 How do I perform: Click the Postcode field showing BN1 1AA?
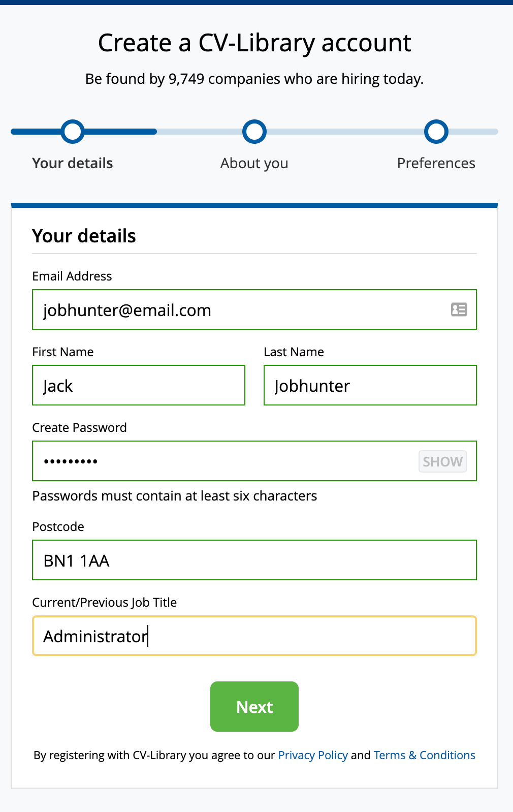[254, 560]
